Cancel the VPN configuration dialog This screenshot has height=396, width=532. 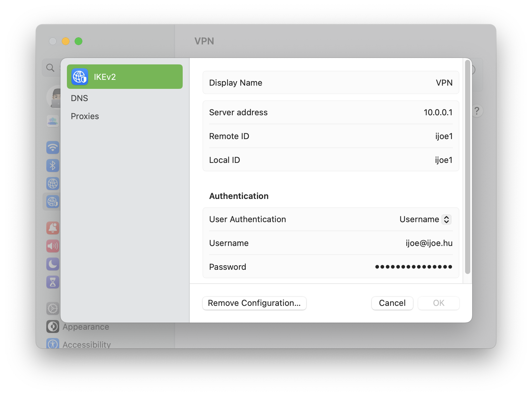(x=392, y=303)
